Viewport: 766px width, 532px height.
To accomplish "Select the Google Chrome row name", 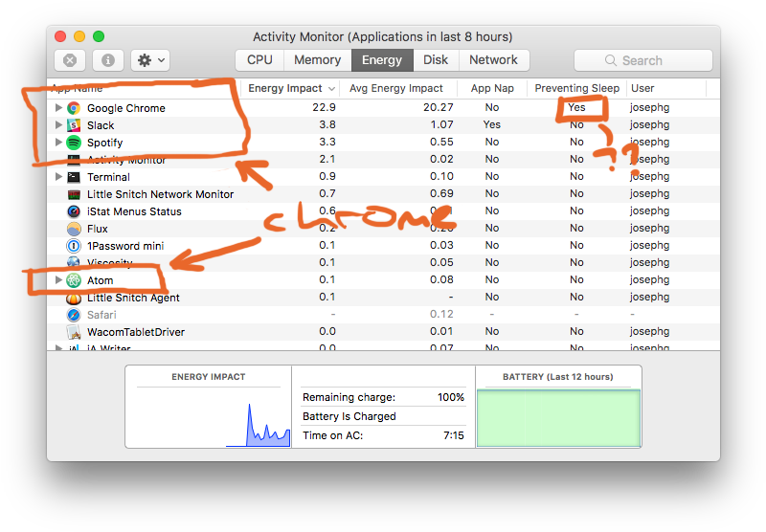I will [126, 108].
